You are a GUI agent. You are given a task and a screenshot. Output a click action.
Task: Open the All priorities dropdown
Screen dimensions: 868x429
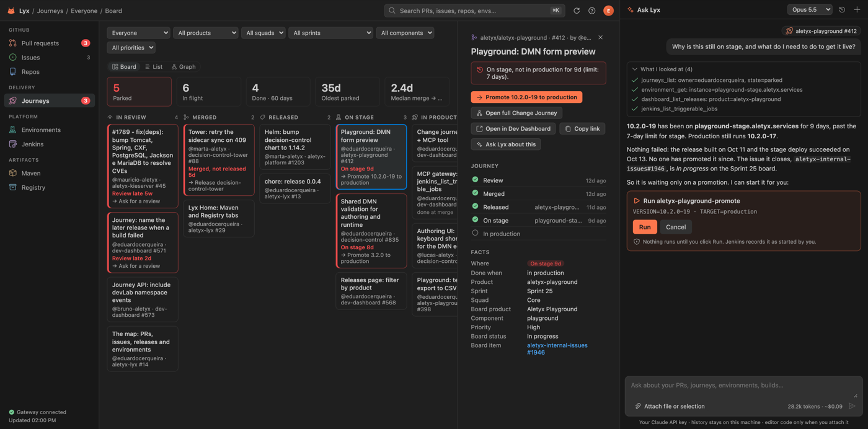131,48
